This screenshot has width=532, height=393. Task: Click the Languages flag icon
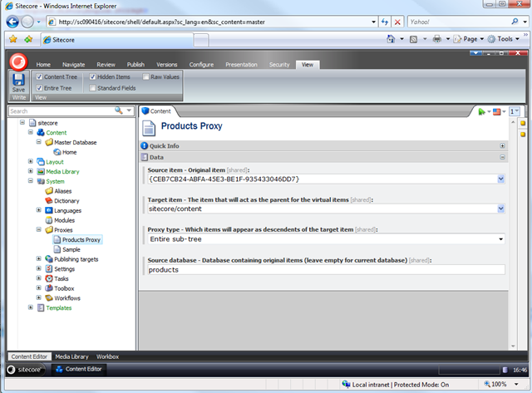49,210
